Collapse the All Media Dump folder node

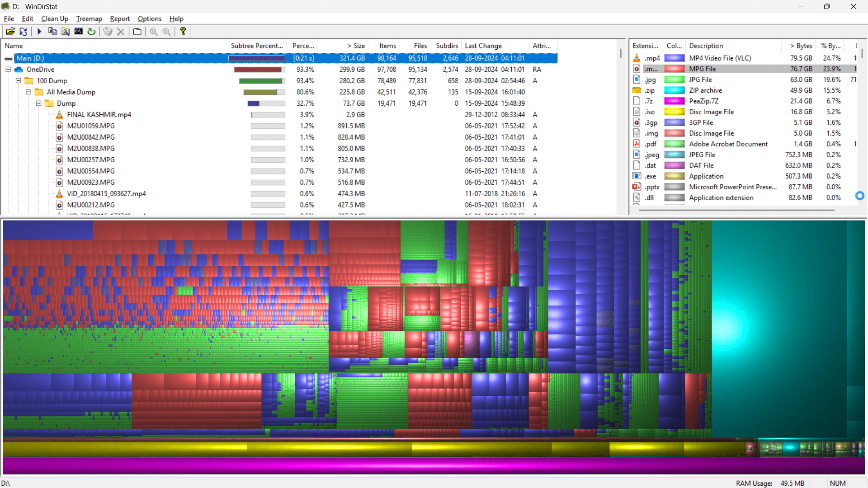[28, 92]
